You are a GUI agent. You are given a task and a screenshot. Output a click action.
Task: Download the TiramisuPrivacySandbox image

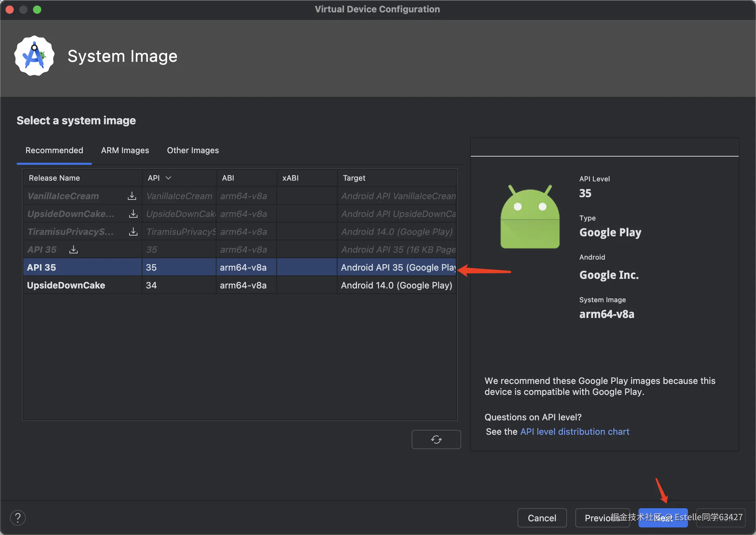click(x=133, y=232)
